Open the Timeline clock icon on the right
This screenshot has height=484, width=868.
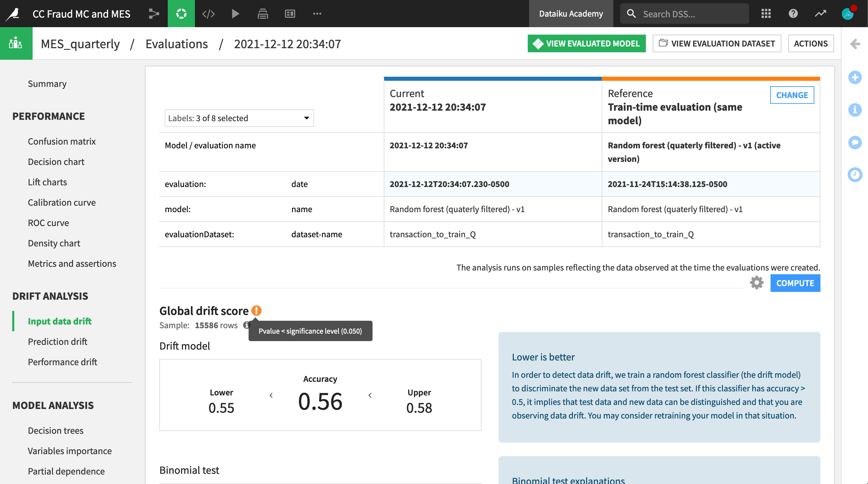point(855,174)
